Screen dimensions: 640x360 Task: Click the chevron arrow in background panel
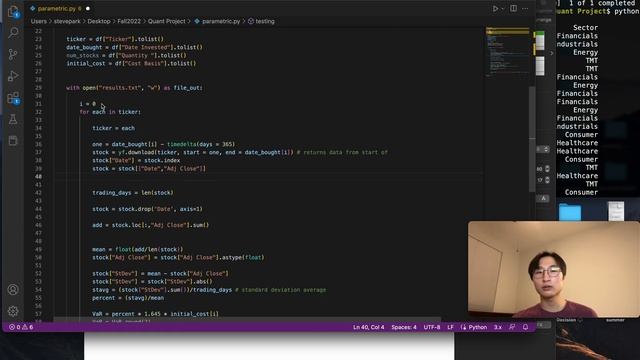[551, 53]
